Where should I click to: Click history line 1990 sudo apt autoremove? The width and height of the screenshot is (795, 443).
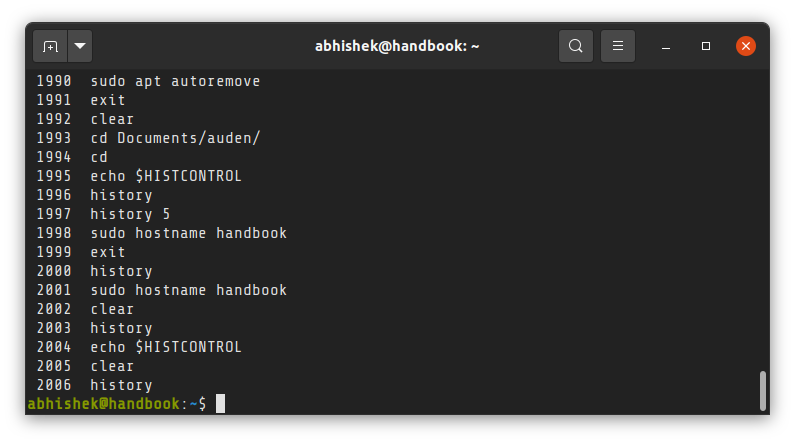point(148,81)
